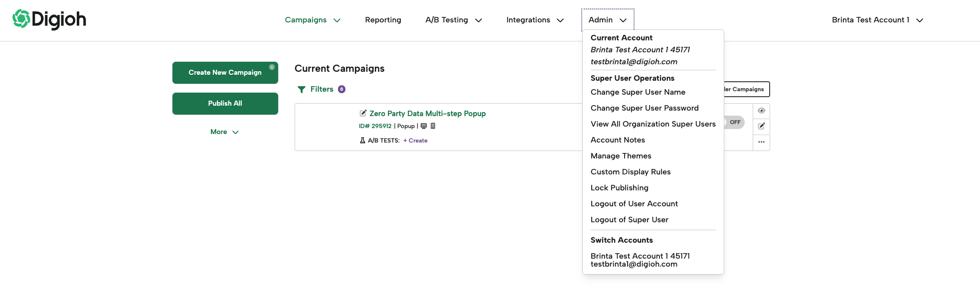Screen dimensions: 980x302
Task: Click the + Create A/B test link
Action: 415,141
